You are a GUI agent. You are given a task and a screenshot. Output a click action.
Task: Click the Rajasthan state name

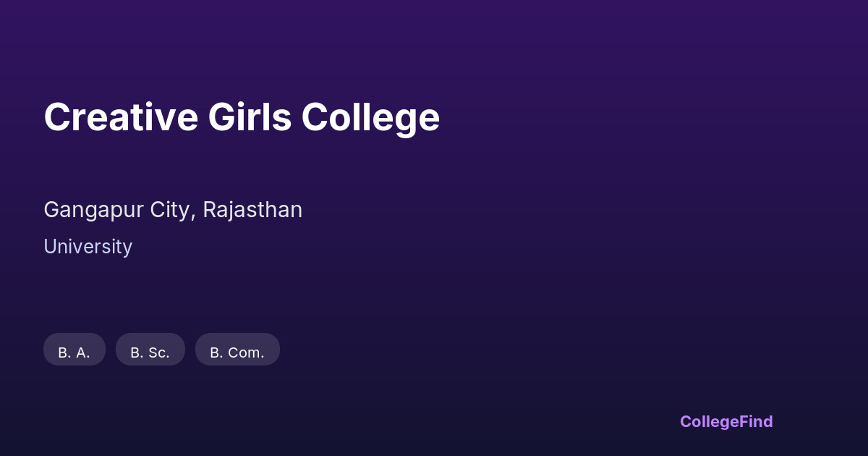[252, 210]
